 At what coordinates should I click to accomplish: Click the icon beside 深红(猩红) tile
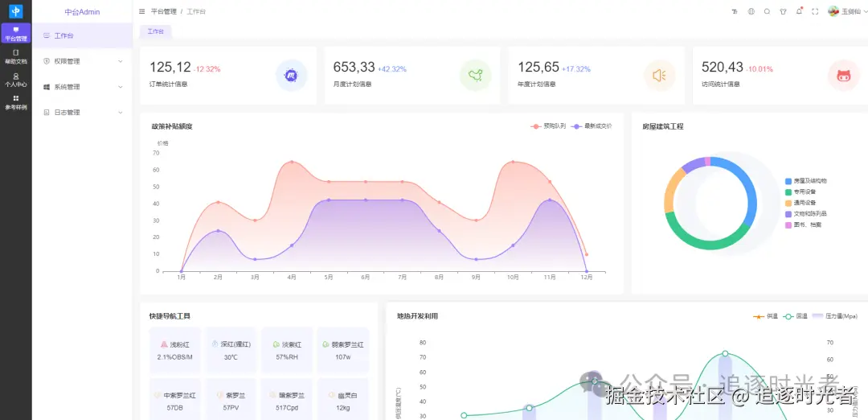tap(216, 344)
